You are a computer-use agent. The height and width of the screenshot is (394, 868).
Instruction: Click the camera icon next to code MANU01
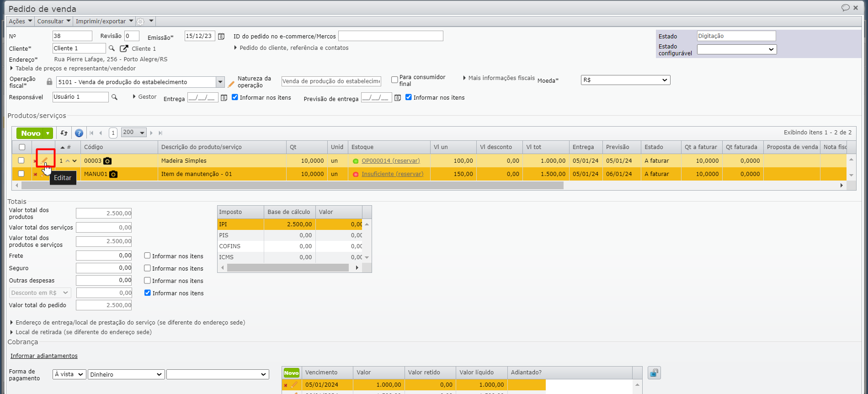113,174
